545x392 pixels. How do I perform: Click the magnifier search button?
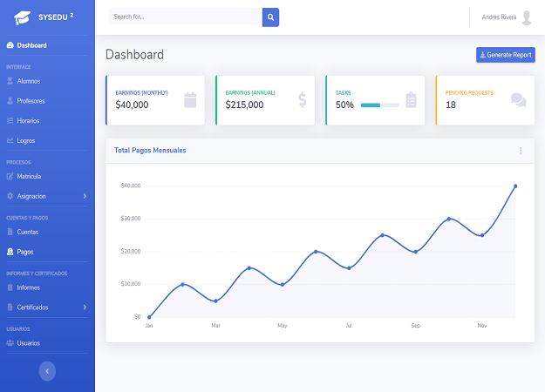(270, 17)
